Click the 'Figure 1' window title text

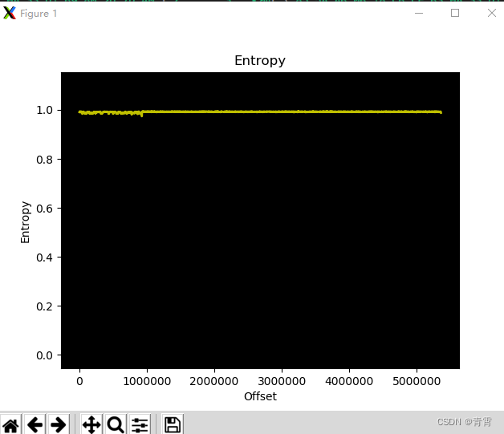point(39,14)
